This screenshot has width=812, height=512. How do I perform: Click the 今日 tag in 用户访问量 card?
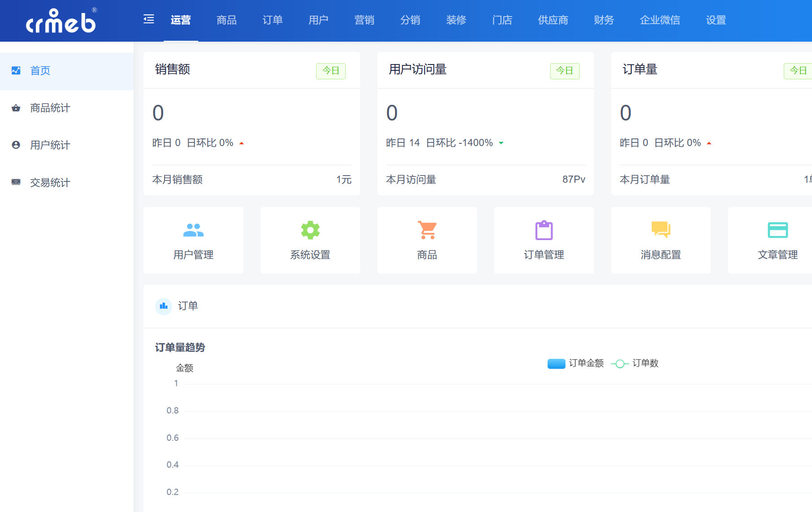(565, 71)
